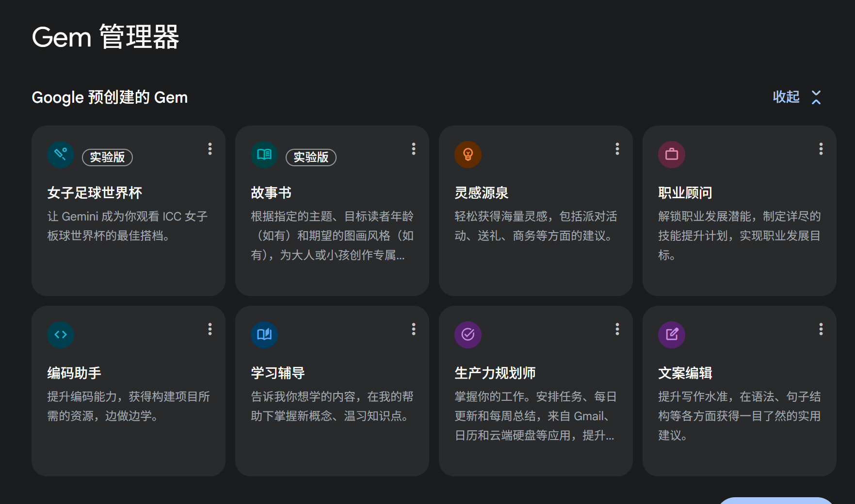The height and width of the screenshot is (504, 855).
Task: Select the 灵感源泉 Gem title
Action: pyautogui.click(x=482, y=193)
